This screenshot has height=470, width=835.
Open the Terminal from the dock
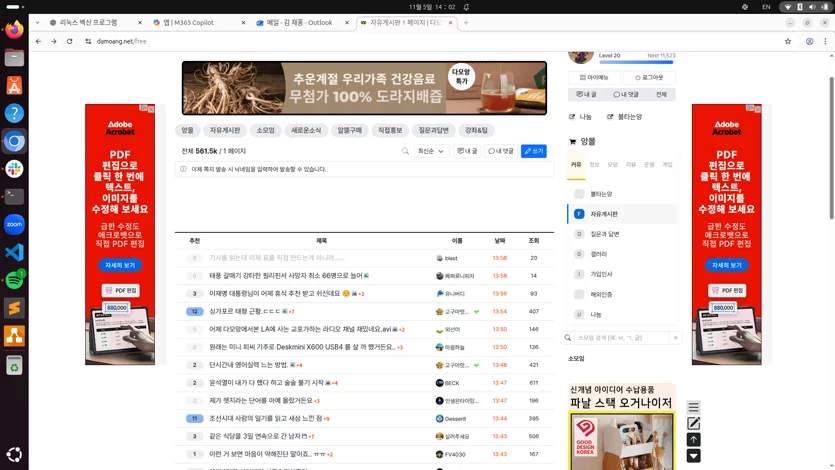coord(14,196)
